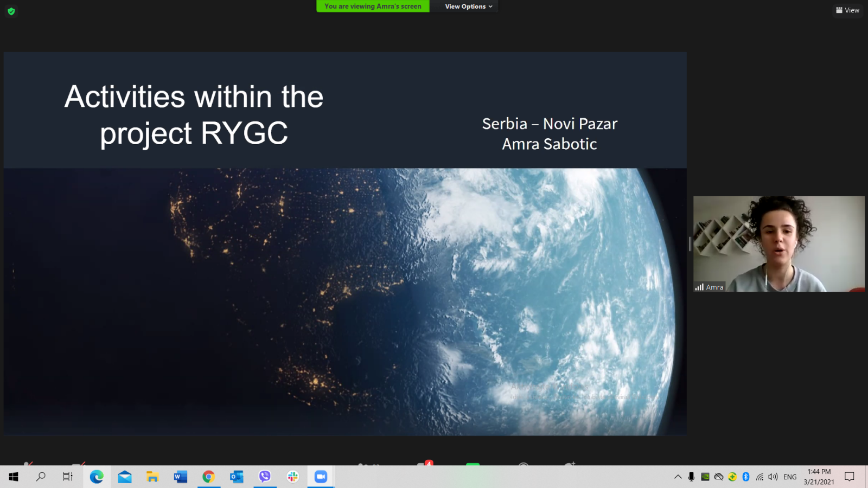Open the volume control in system tray
The height and width of the screenshot is (488, 868).
coord(773,477)
